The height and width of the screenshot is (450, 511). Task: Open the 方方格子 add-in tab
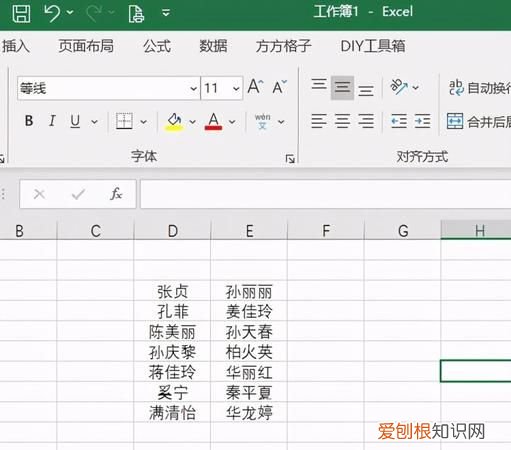(284, 46)
